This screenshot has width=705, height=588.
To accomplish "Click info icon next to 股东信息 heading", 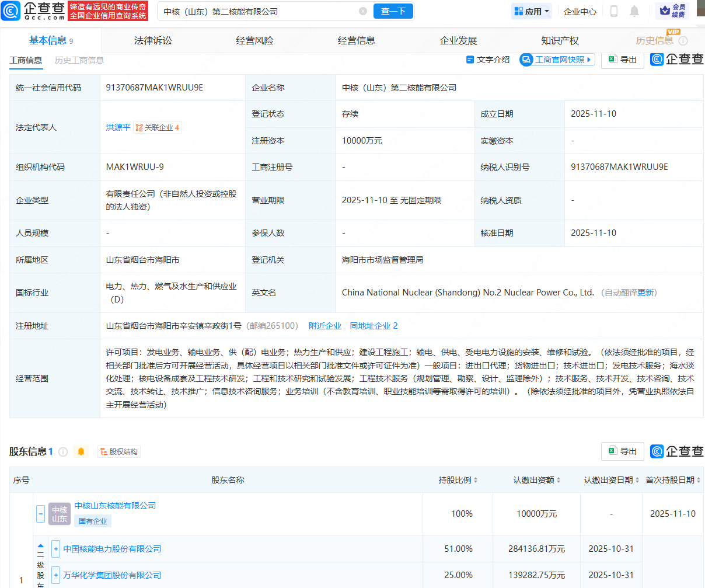I will [63, 451].
